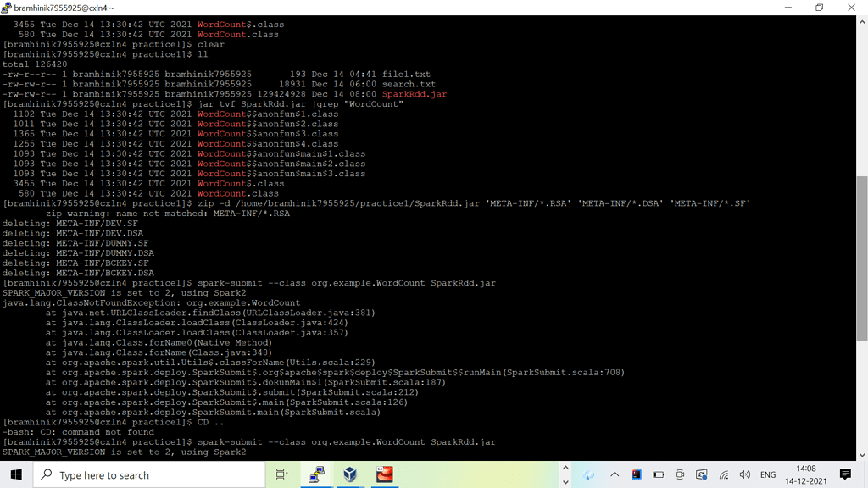Open the weather cloud taskbar icon
868x488 pixels.
tap(588, 474)
